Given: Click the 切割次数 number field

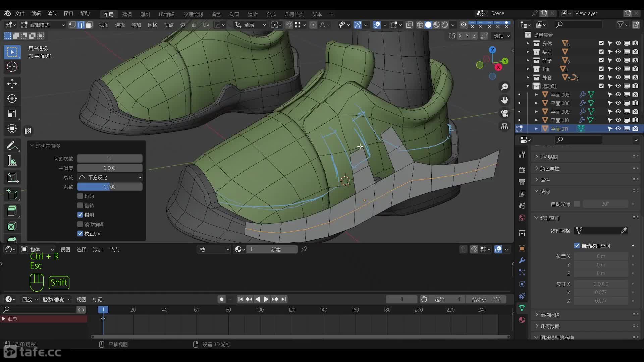Looking at the screenshot, I should point(110,159).
